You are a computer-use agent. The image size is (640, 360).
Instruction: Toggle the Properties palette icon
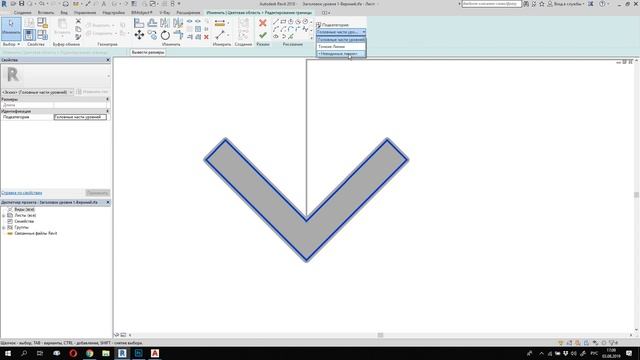coord(29,35)
